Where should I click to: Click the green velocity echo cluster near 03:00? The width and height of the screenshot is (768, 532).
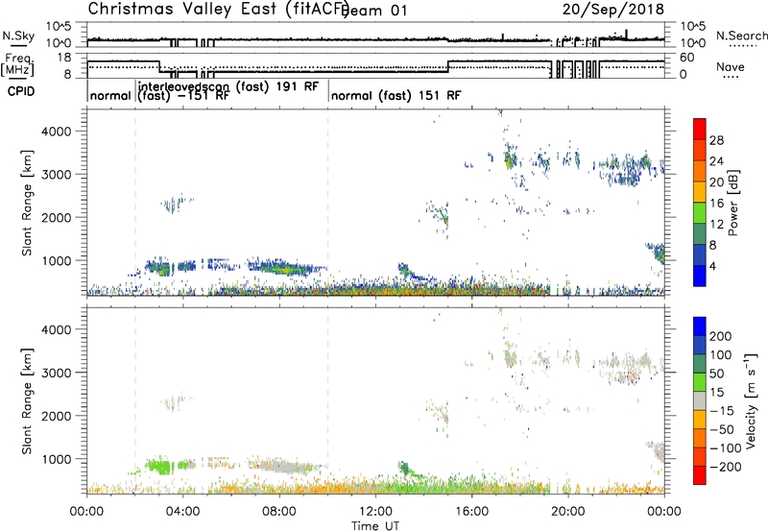(x=160, y=466)
